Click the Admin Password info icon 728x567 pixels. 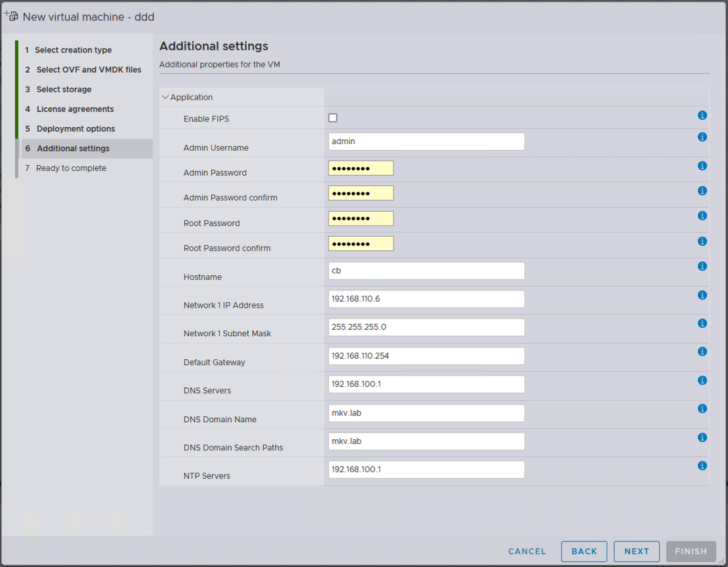click(x=702, y=165)
